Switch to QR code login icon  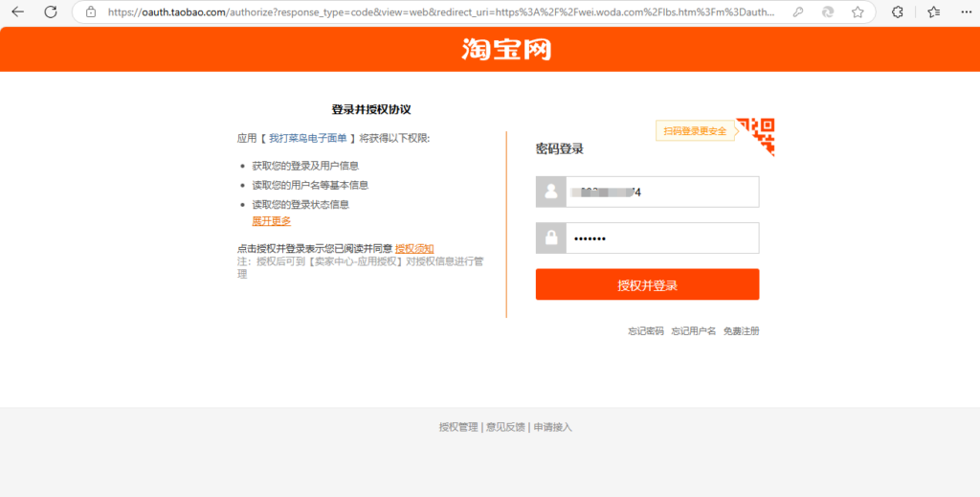[762, 135]
